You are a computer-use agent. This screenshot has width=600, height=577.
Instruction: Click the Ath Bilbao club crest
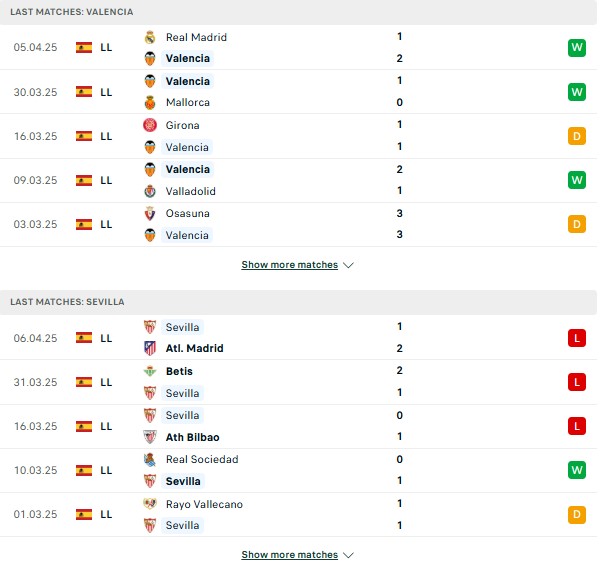coord(150,437)
